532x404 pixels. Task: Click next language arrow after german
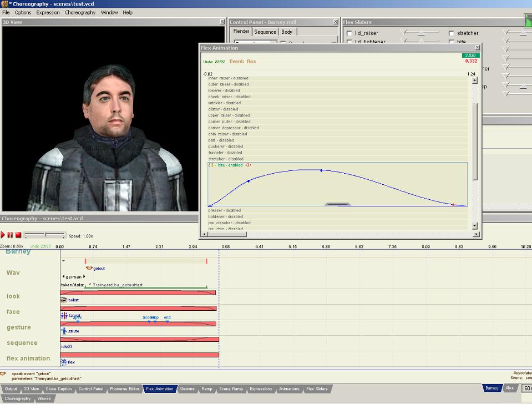tap(84, 276)
